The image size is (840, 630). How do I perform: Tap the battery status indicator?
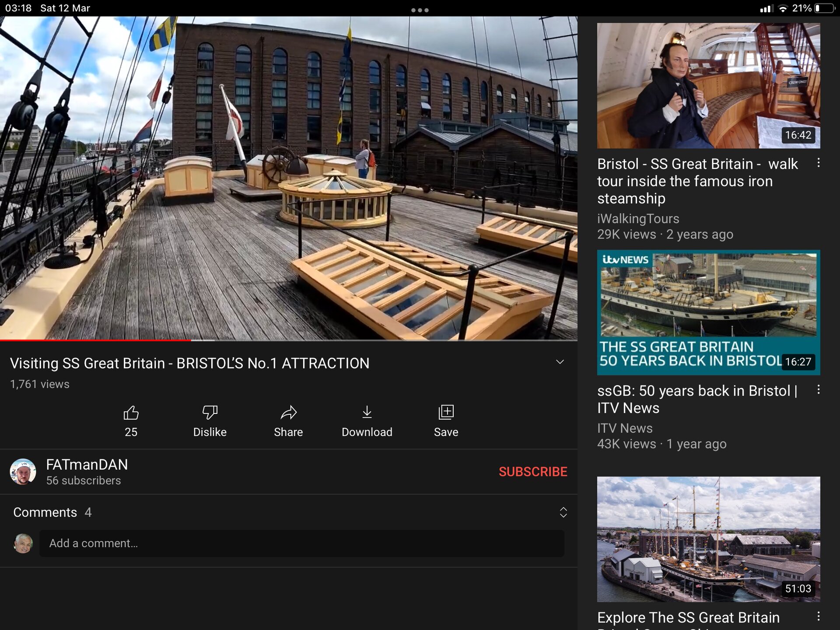click(x=824, y=8)
